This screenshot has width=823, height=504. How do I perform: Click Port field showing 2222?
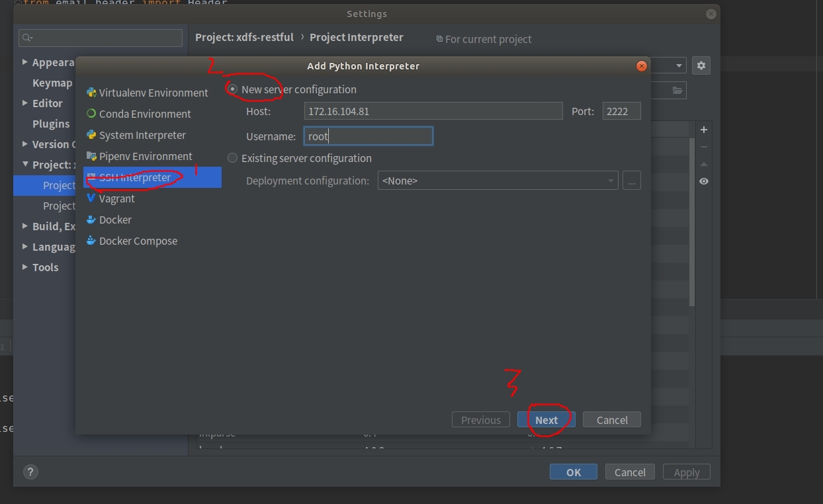622,111
